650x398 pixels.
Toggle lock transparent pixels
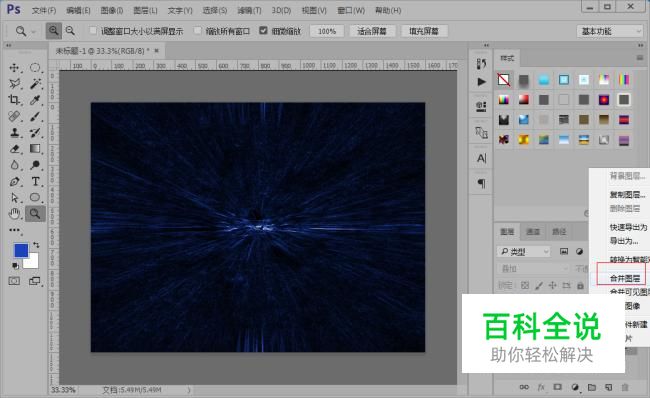525,285
